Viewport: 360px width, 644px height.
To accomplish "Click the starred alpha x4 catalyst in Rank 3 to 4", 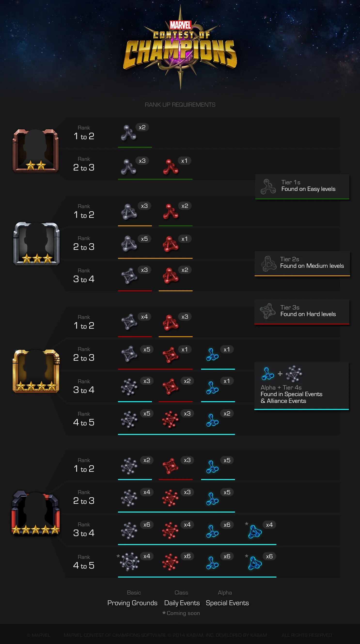I will (x=255, y=531).
